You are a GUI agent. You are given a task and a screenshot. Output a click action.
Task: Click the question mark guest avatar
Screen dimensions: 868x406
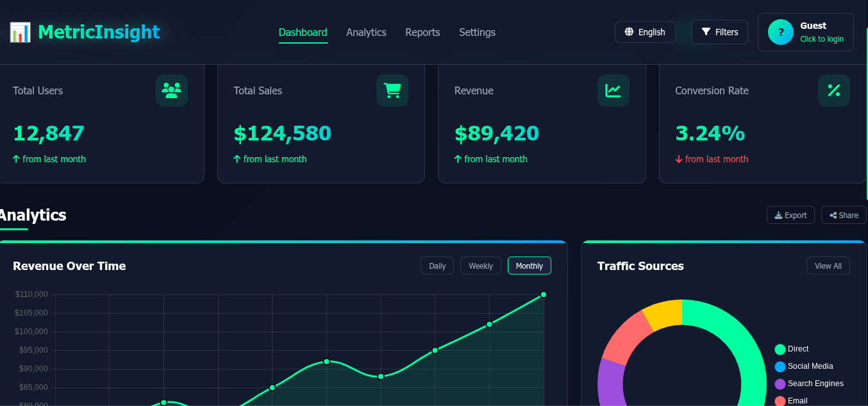[x=780, y=31]
